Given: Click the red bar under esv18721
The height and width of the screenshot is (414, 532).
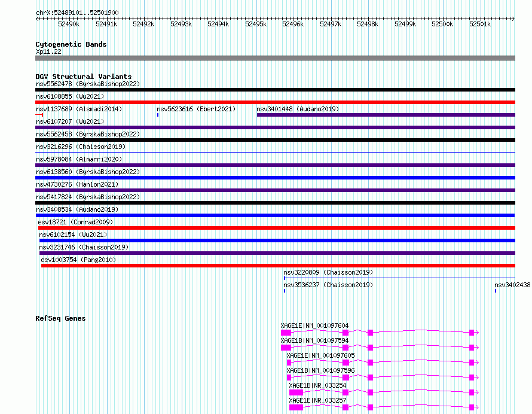Looking at the screenshot, I should 277,228.
